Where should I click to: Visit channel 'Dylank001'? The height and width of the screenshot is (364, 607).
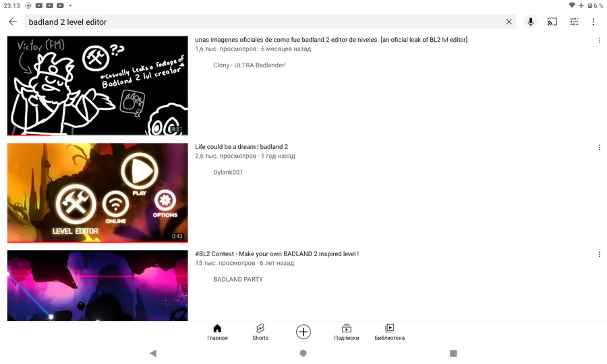tap(228, 172)
